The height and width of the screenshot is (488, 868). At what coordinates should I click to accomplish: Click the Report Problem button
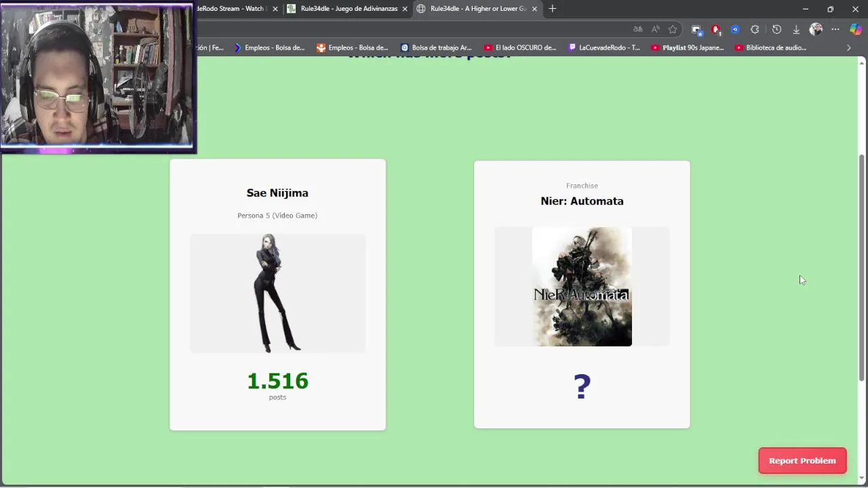tap(802, 460)
